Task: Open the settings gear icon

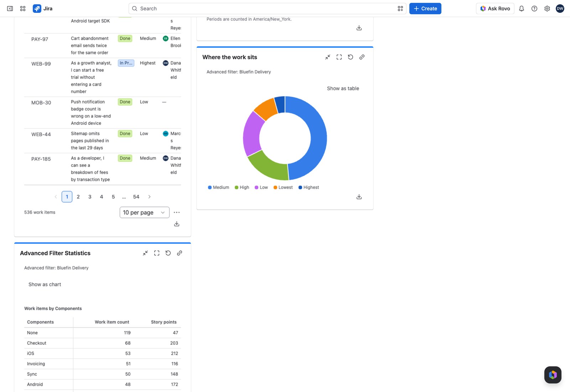Action: 547,9
